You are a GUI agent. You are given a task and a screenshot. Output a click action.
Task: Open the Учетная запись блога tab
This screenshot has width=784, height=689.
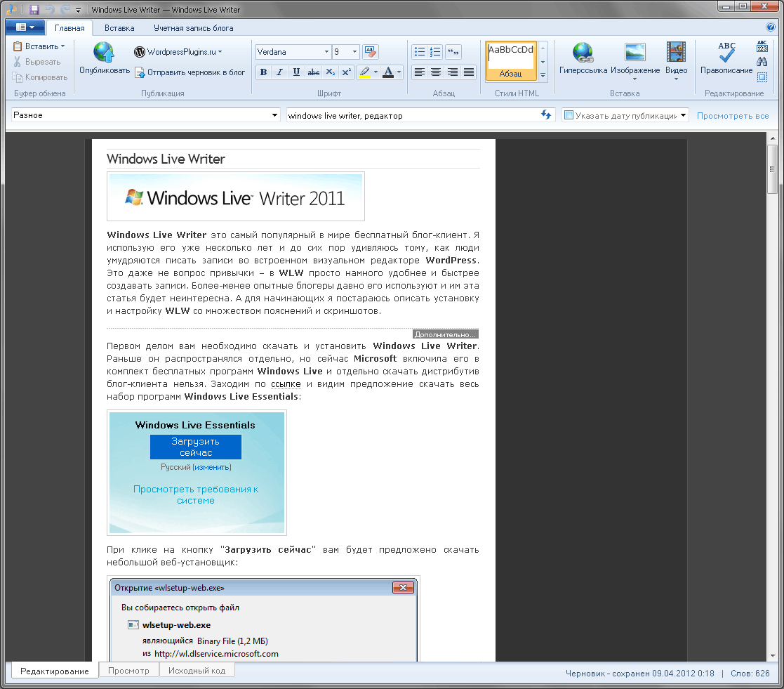(194, 28)
